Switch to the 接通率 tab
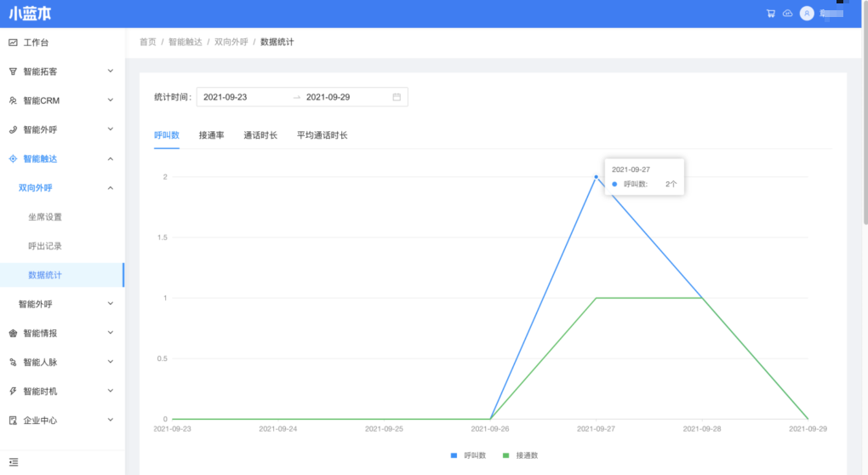 pyautogui.click(x=211, y=135)
